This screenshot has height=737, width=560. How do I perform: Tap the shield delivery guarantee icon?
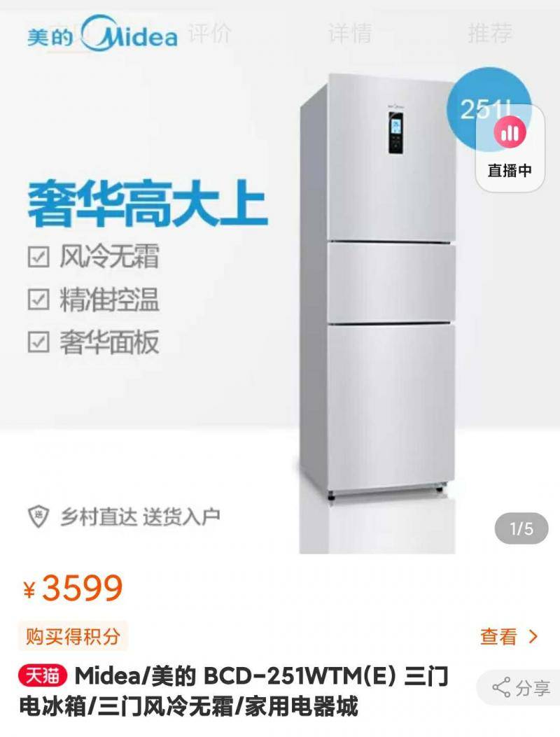[38, 517]
